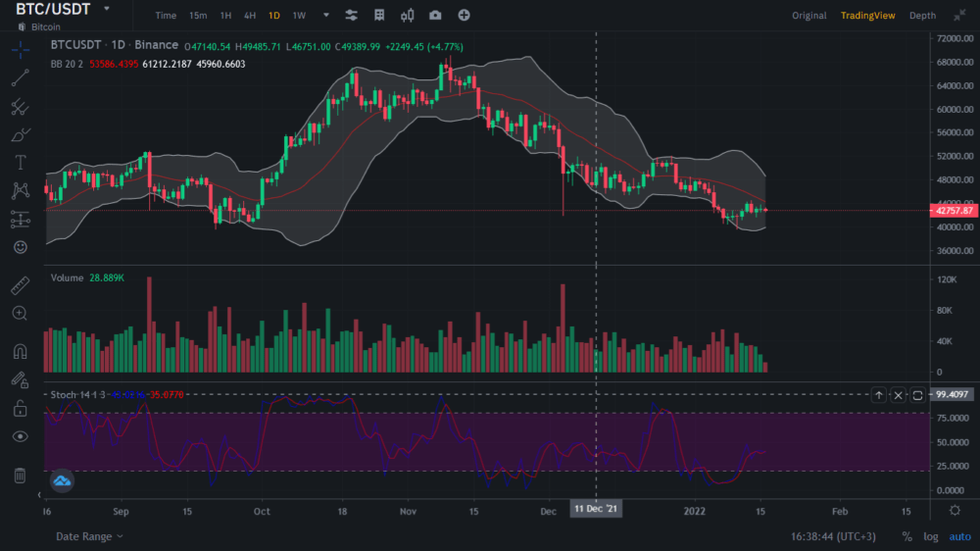Expand the BTC/USDT pair dropdown
980x551 pixels.
tap(106, 9)
